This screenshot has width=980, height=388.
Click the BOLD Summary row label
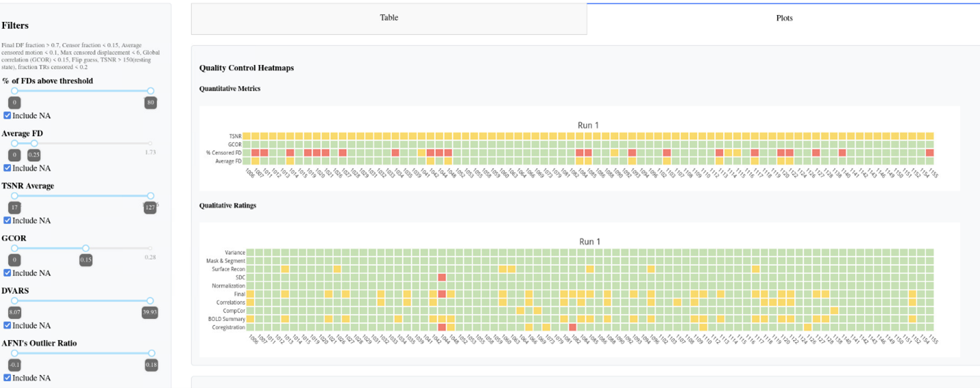tap(227, 319)
